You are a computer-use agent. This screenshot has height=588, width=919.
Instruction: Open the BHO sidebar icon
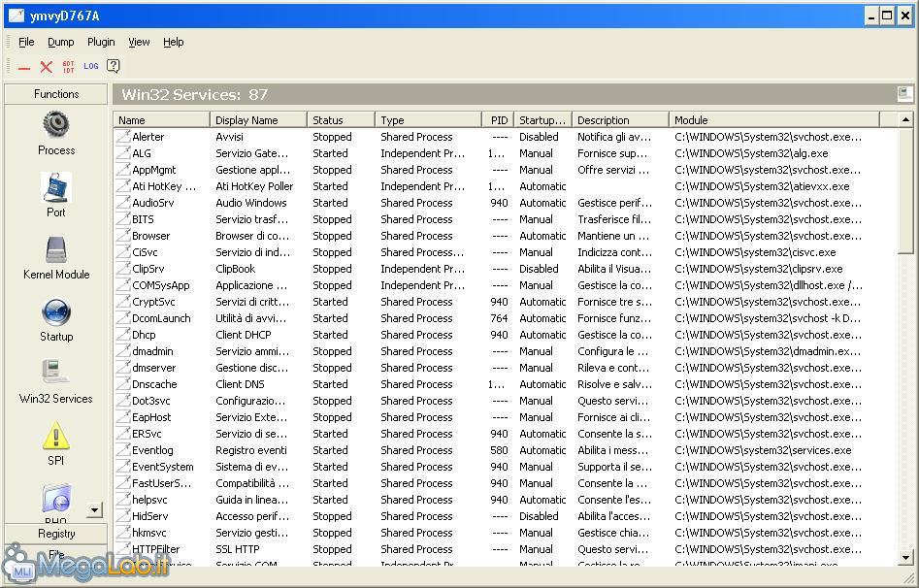click(x=56, y=500)
